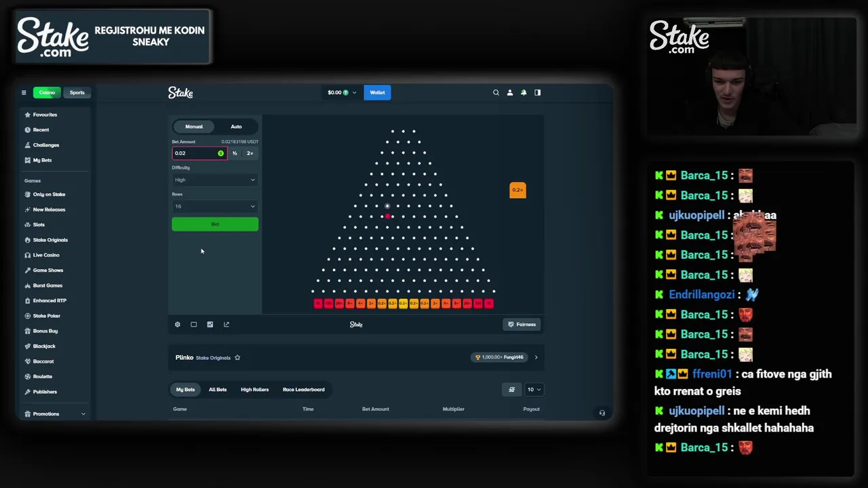Image resolution: width=868 pixels, height=488 pixels.
Task: Select the Race Leaderboard tab
Action: (x=304, y=390)
